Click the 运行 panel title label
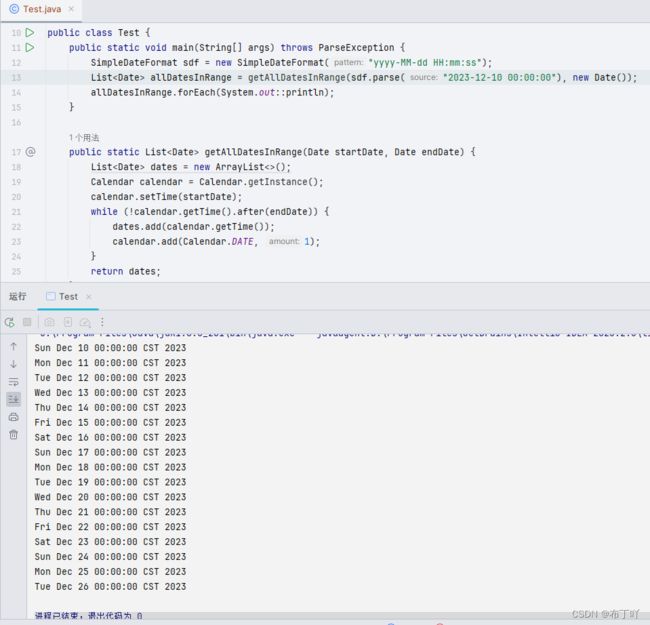Viewport: 650px width, 625px height. coord(17,297)
